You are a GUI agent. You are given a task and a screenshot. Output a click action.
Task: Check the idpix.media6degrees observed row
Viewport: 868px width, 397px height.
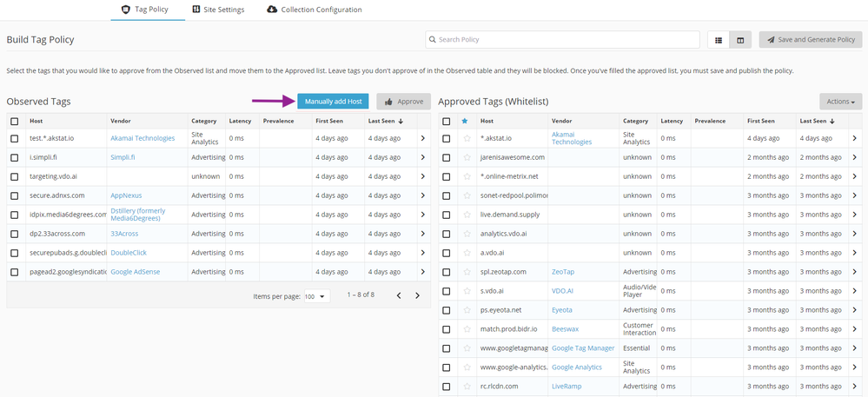15,215
